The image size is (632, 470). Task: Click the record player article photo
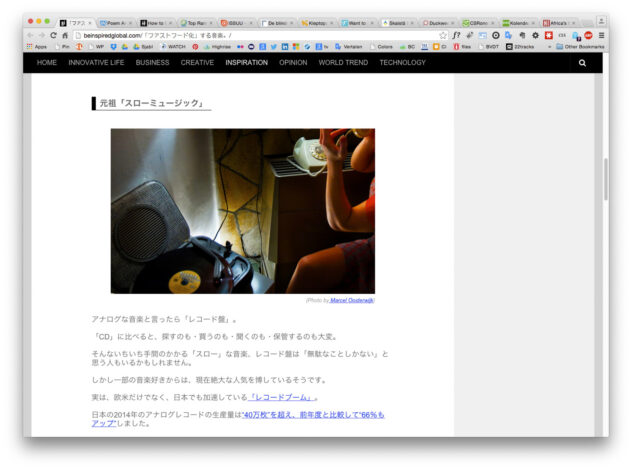click(x=242, y=210)
